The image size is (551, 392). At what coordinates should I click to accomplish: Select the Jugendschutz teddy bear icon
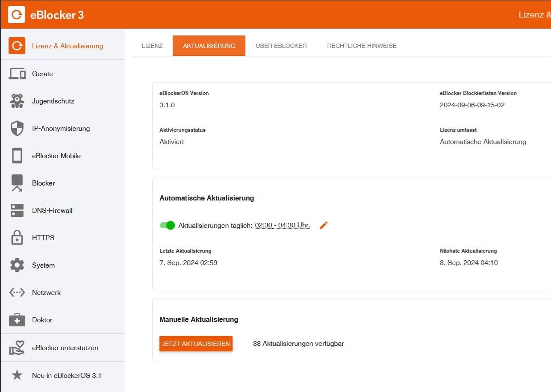(17, 101)
